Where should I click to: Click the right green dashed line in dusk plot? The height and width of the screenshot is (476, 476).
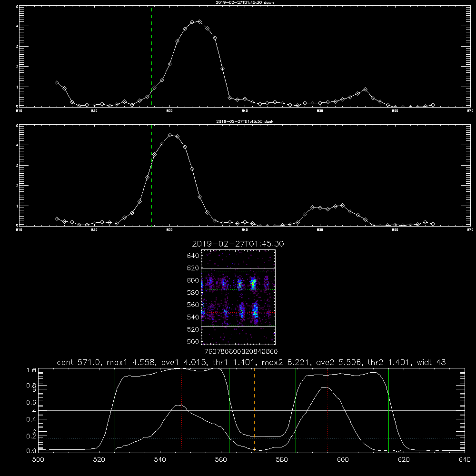pyautogui.click(x=263, y=175)
